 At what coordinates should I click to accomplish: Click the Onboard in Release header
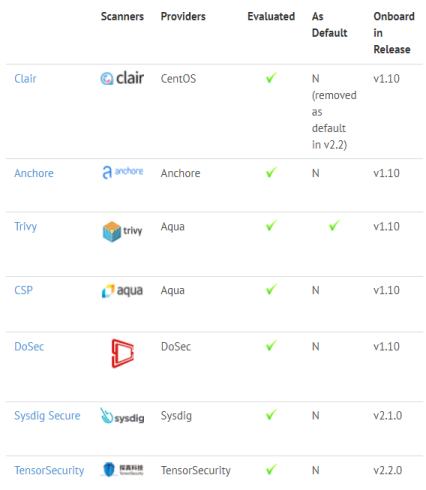[394, 33]
